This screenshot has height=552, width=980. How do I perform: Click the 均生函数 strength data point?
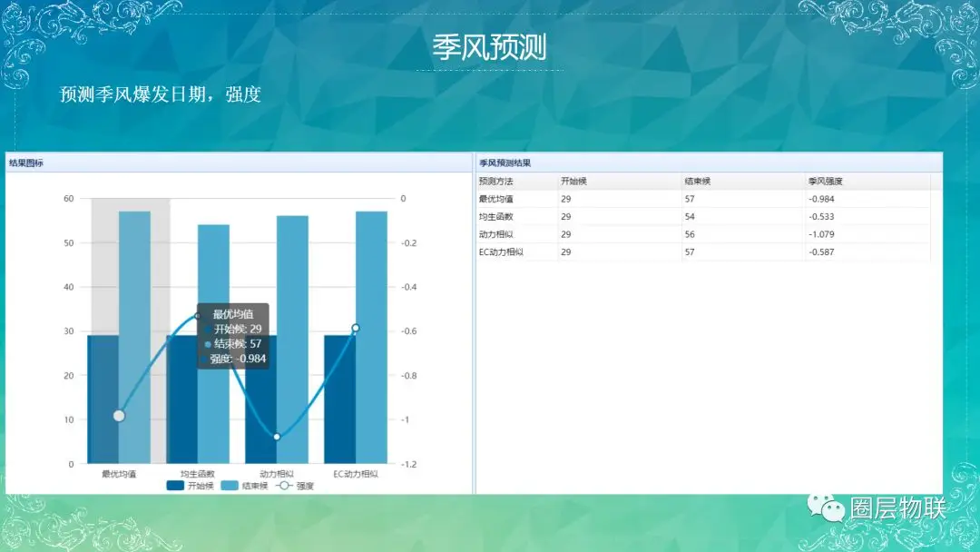point(198,316)
